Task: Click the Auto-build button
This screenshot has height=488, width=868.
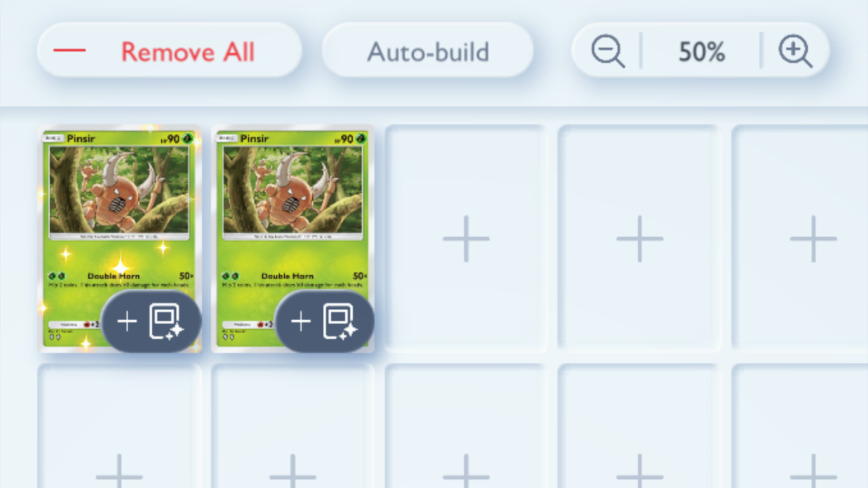Action: tap(428, 50)
